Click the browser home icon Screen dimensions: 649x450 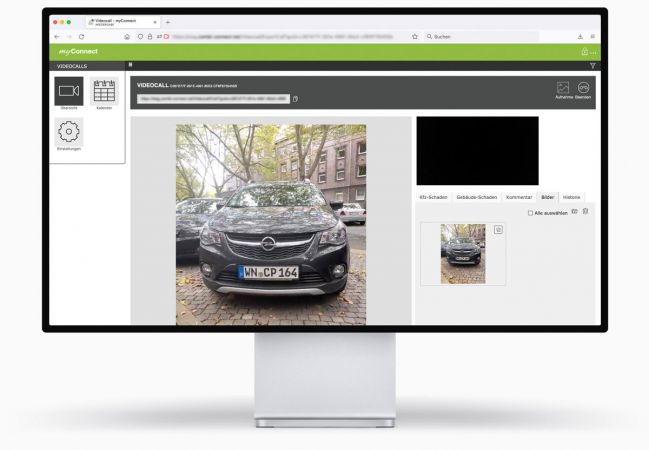(127, 36)
